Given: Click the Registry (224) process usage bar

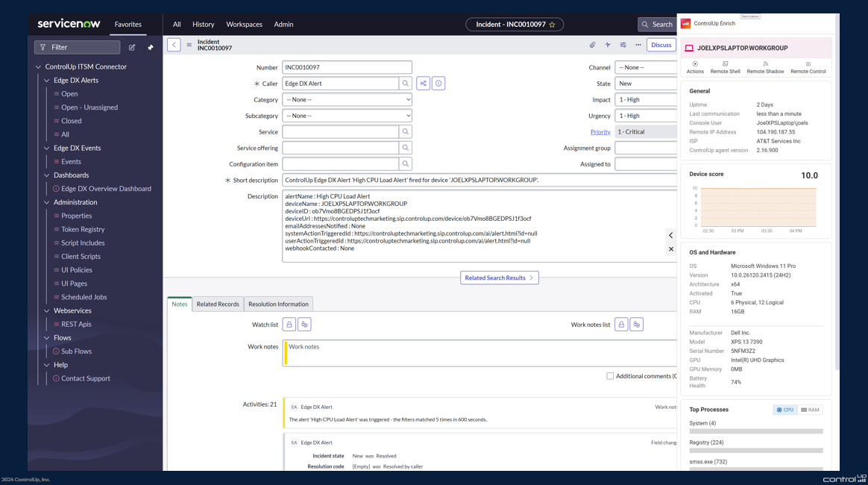Looking at the screenshot, I should click(x=756, y=451).
